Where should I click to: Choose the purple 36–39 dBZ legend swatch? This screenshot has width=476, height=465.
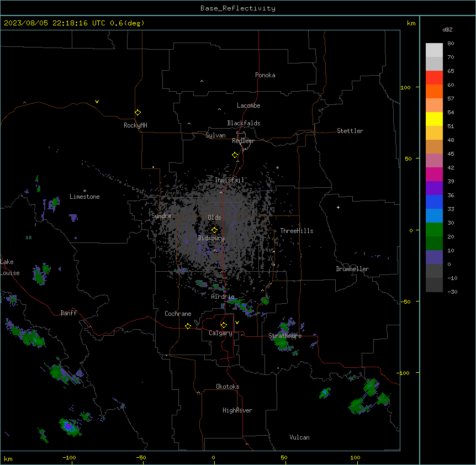tap(434, 188)
